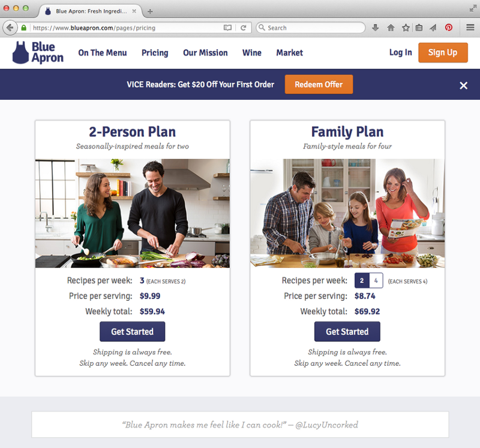Viewport: 480px width, 448px height.
Task: Click the downloads arrow icon
Action: [376, 28]
